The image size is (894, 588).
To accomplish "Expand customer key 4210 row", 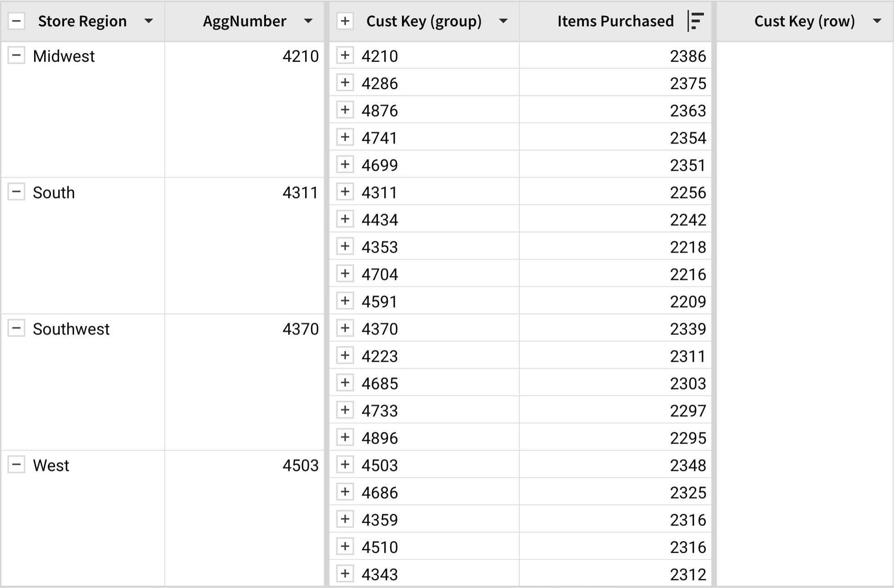I will [x=345, y=55].
